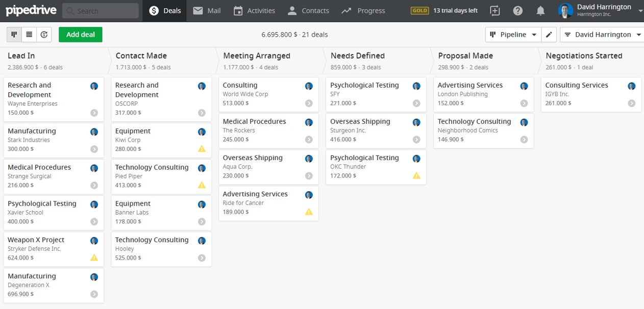The image size is (644, 309).
Task: Click warning icon on Weapon X Project deal
Action: (94, 258)
